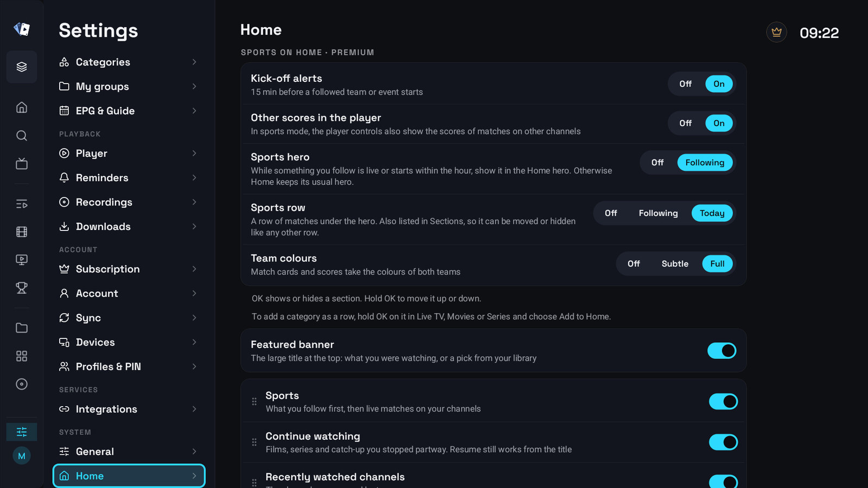The image size is (868, 488).
Task: Select Today for the Sports row setting
Action: (x=712, y=214)
